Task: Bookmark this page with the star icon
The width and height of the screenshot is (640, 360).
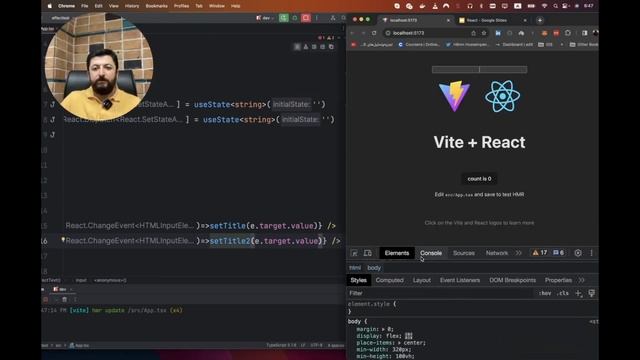Action: (484, 33)
